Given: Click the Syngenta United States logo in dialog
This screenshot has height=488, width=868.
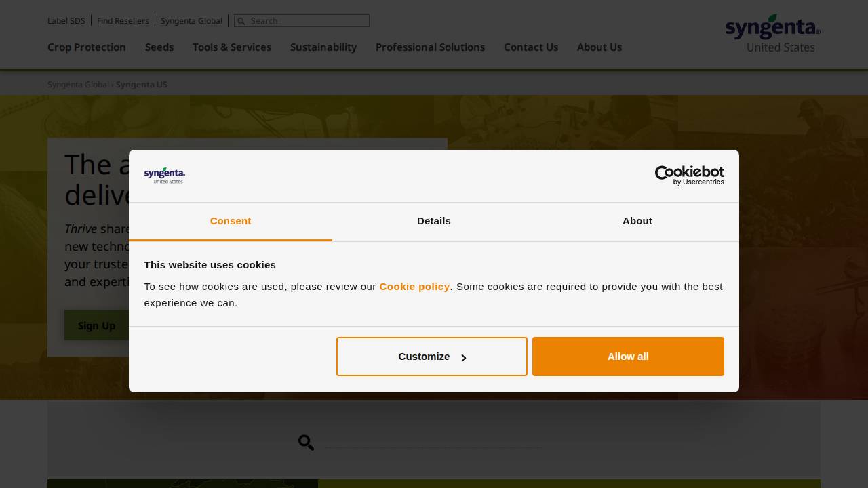Looking at the screenshot, I should (x=164, y=176).
